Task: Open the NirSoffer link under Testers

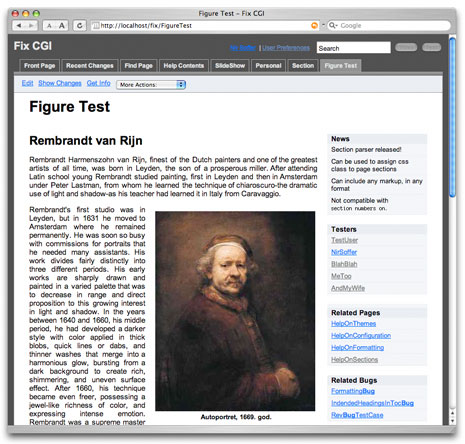Action: point(344,252)
